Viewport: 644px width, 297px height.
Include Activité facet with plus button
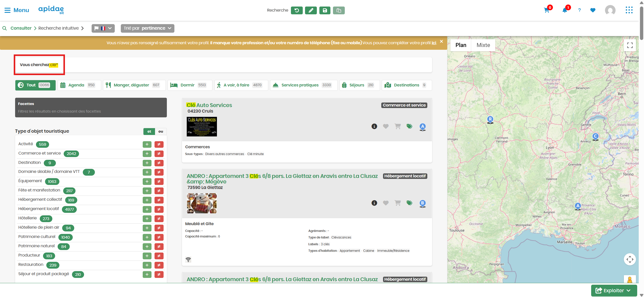(147, 144)
